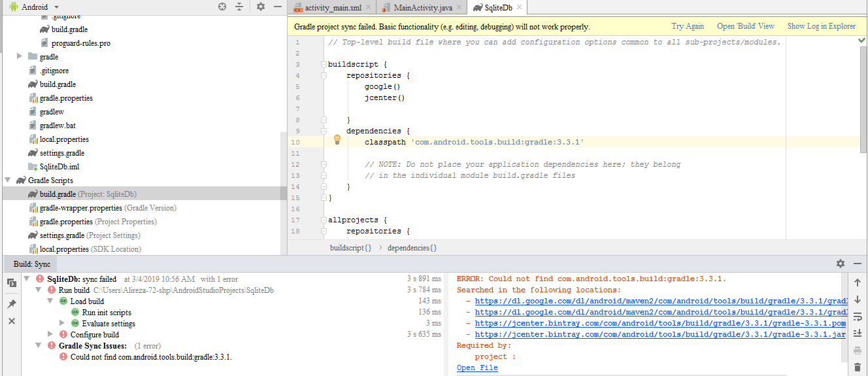Click the buildscript{} breadcrumb

tap(351, 248)
